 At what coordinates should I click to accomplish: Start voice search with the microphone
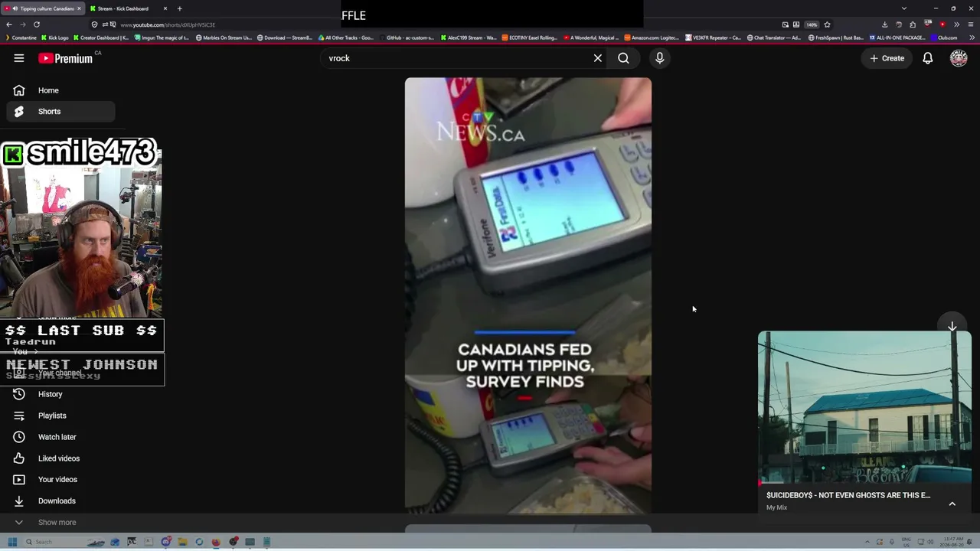[x=659, y=58]
